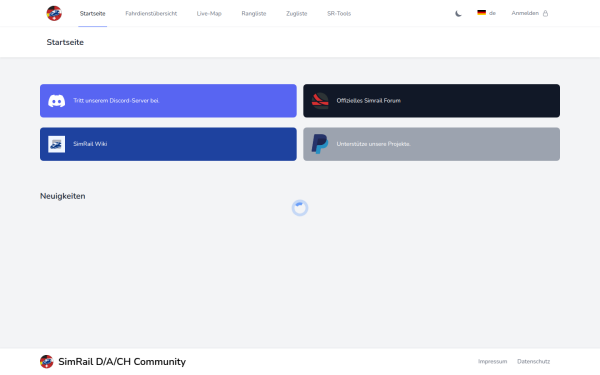Open Unterstütze unsere Projekte banner
Image resolution: width=600 pixels, height=375 pixels.
point(432,144)
